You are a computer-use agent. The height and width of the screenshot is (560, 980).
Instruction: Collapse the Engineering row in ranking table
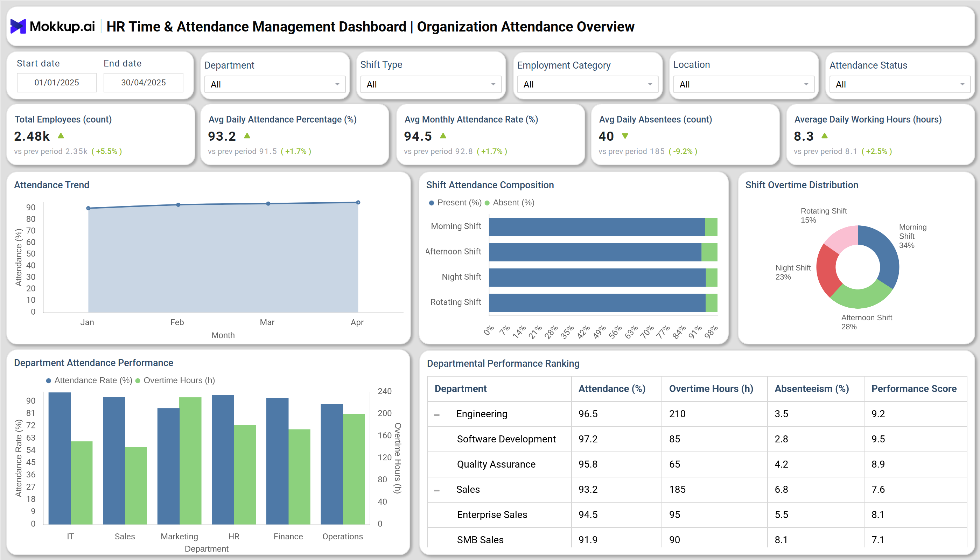tap(436, 415)
